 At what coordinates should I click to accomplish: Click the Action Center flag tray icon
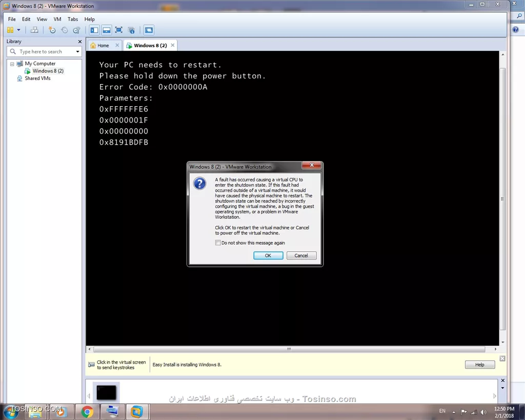463,412
